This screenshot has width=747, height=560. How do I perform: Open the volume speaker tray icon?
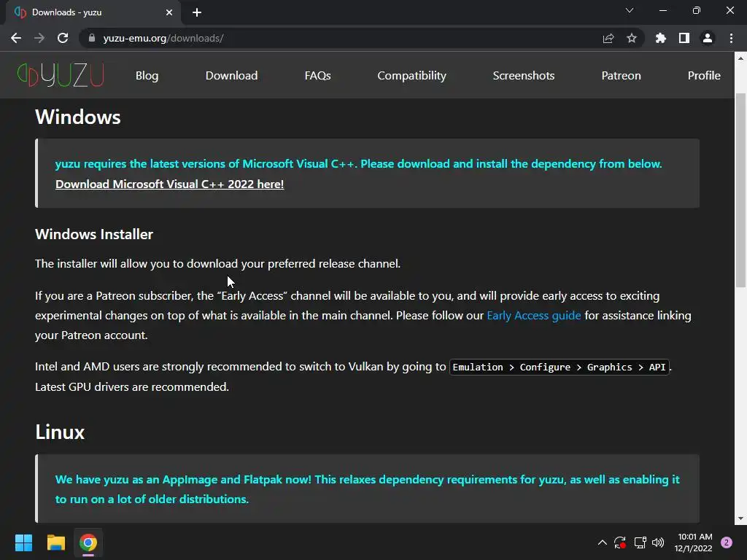658,542
